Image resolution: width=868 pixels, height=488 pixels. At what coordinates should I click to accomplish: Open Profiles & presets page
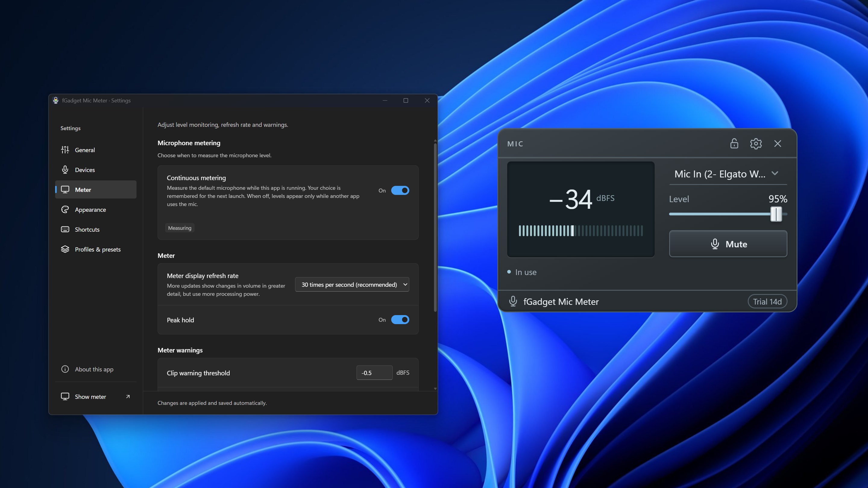tap(96, 249)
